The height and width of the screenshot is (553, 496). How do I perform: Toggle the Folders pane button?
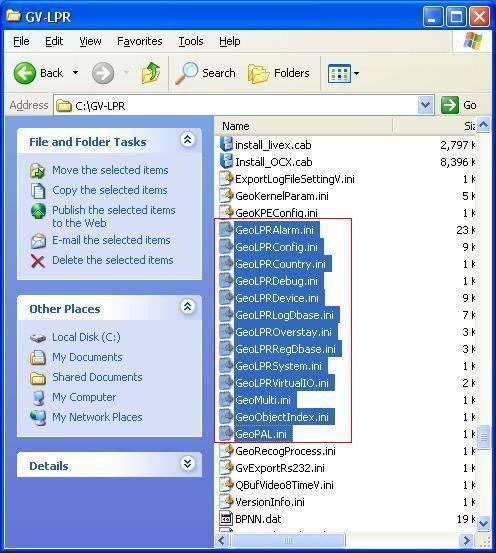(279, 73)
